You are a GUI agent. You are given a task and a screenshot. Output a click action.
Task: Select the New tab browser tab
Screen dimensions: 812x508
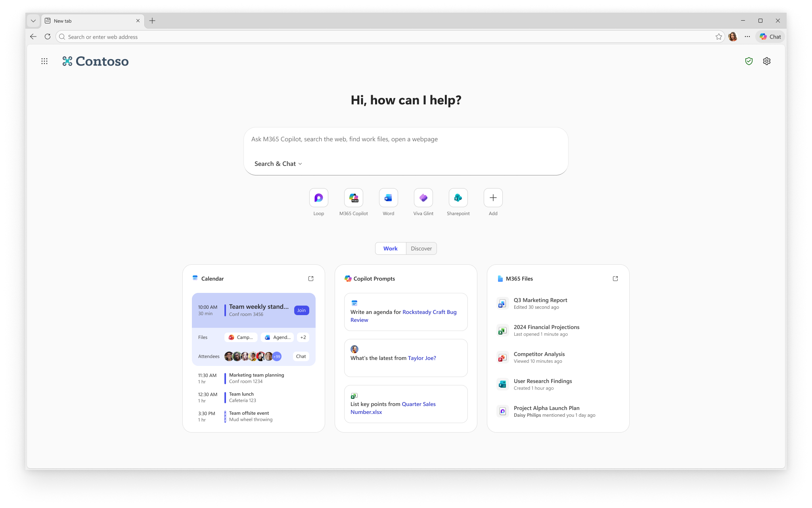click(92, 21)
